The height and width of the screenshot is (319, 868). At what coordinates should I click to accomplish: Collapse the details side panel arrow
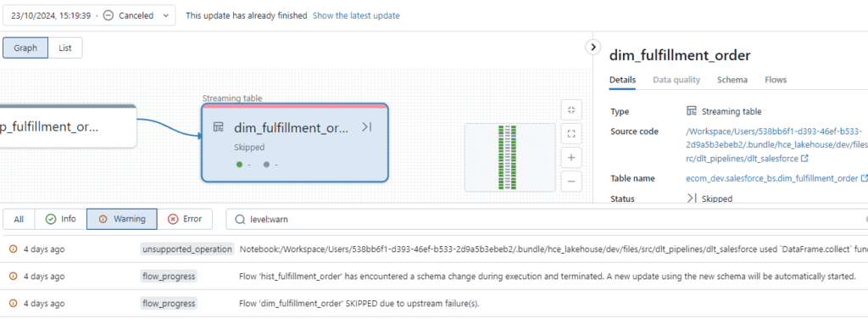[x=593, y=47]
